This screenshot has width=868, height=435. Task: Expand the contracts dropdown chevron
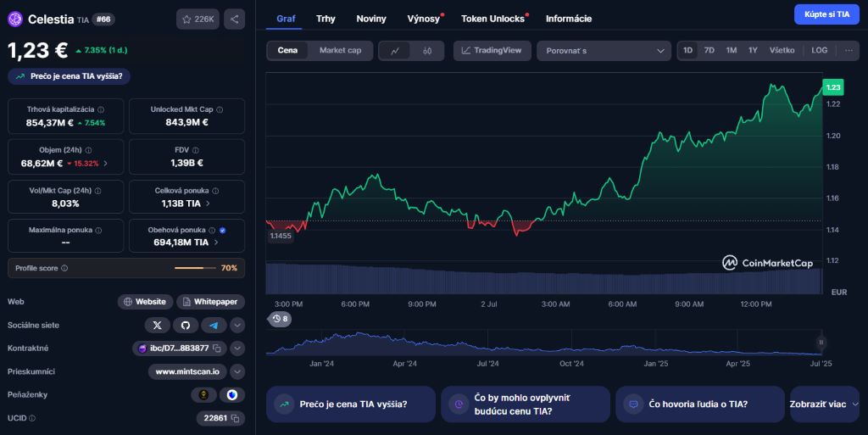tap(237, 349)
